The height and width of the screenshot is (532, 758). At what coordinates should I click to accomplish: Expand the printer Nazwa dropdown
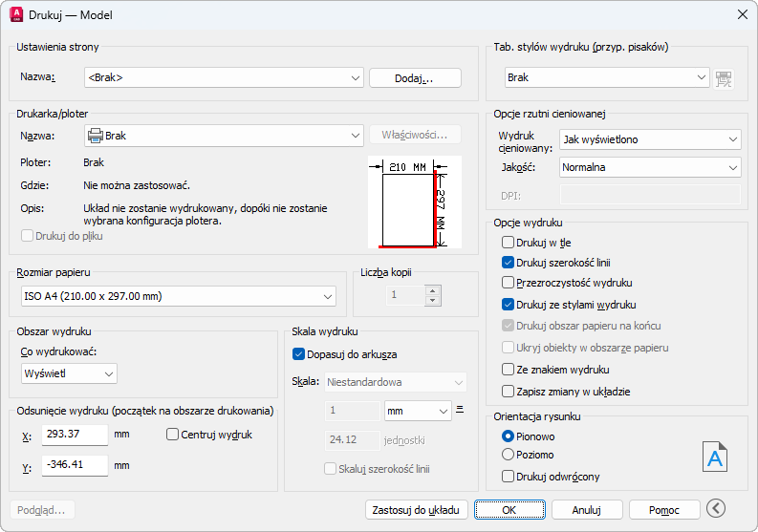(x=224, y=136)
